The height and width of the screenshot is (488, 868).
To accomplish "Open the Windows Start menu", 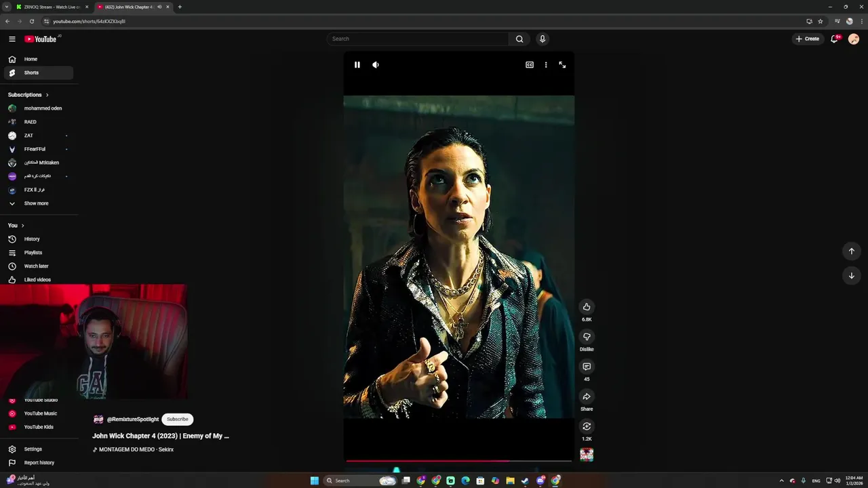I will [315, 481].
